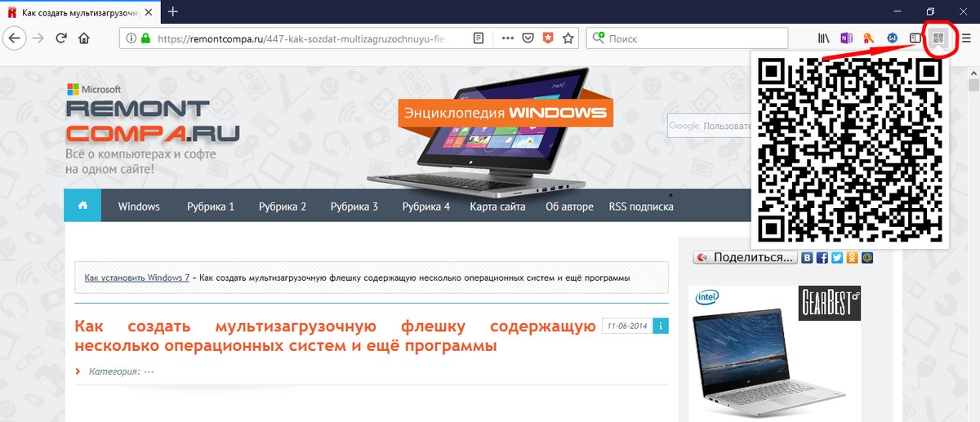The width and height of the screenshot is (980, 422).
Task: Click the 11-06-2014 date label
Action: (x=628, y=326)
